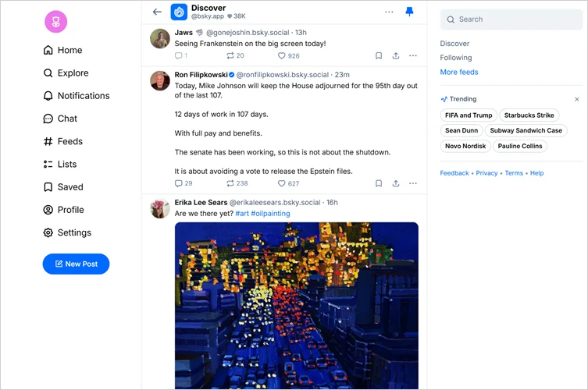Open Lists from sidebar
This screenshot has height=390, width=588.
[59, 165]
